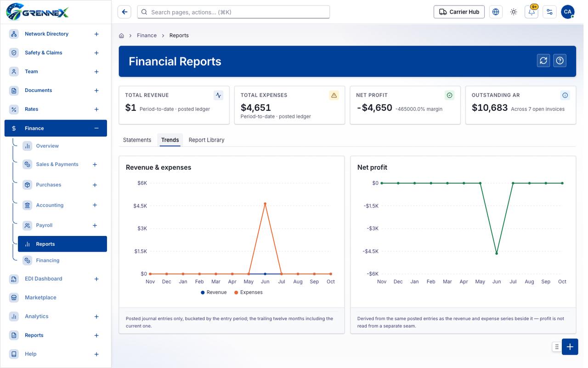Open the language globe icon
588x368 pixels.
point(496,12)
